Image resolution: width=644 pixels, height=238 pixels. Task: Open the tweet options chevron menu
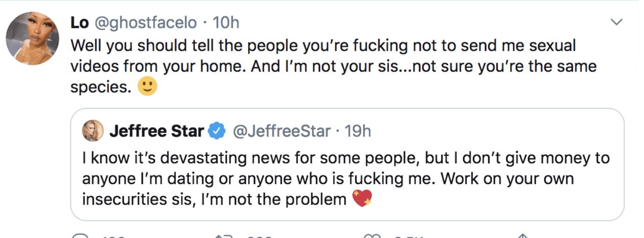pos(616,22)
